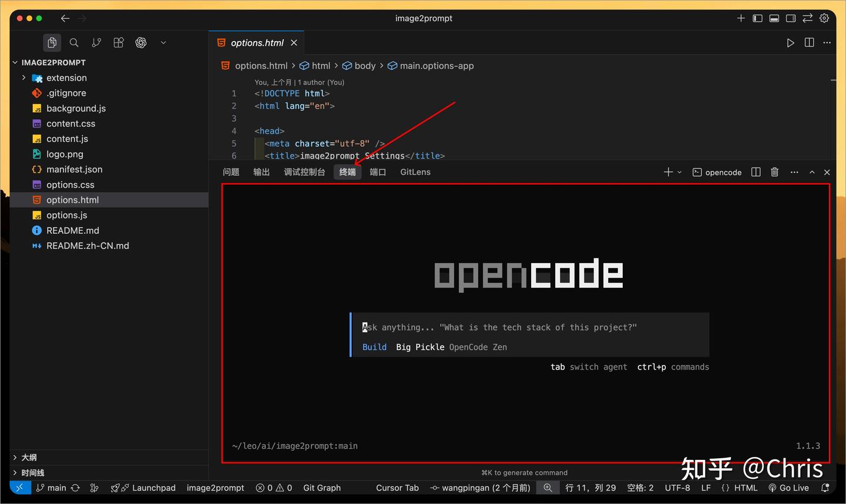Open the Source Control branch icon

coord(96,42)
